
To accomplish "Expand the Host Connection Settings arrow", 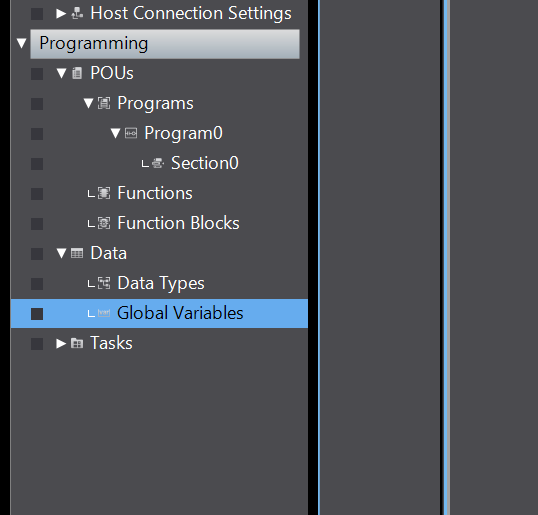I will pyautogui.click(x=61, y=13).
